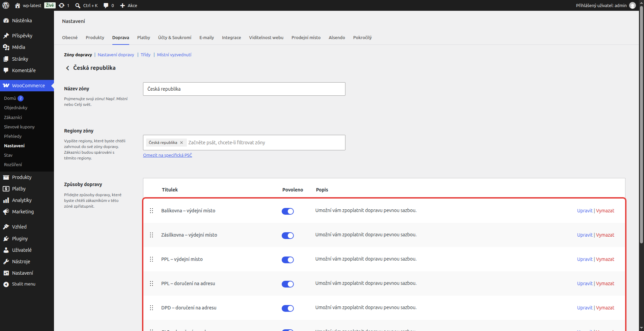Grab drag handle of PPL – doručení na adresu

151,283
